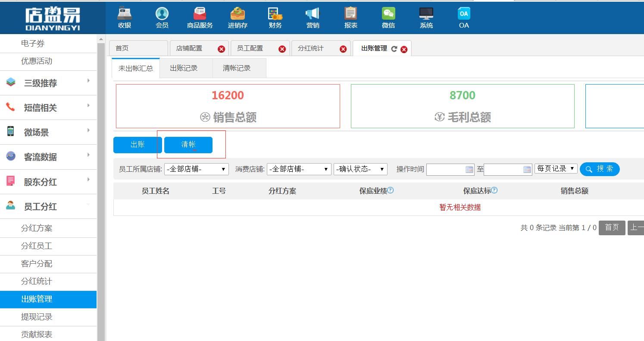Image resolution: width=644 pixels, height=341 pixels.
Task: Switch to the 首页 tab
Action: pos(138,48)
